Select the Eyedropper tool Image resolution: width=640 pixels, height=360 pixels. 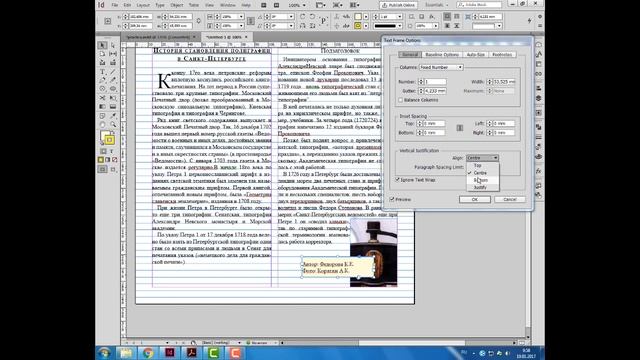[113, 116]
